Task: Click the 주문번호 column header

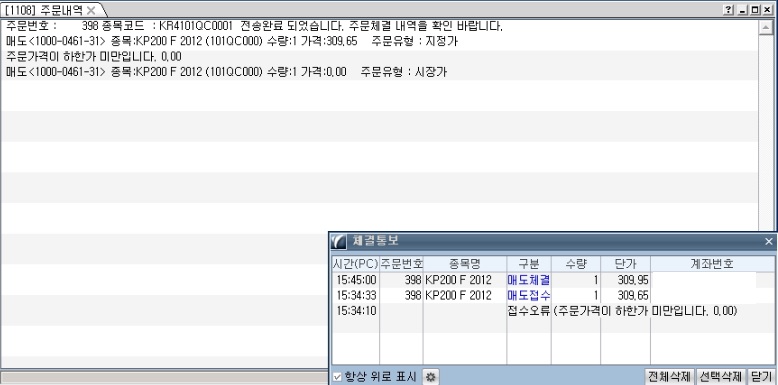Action: pyautogui.click(x=401, y=263)
